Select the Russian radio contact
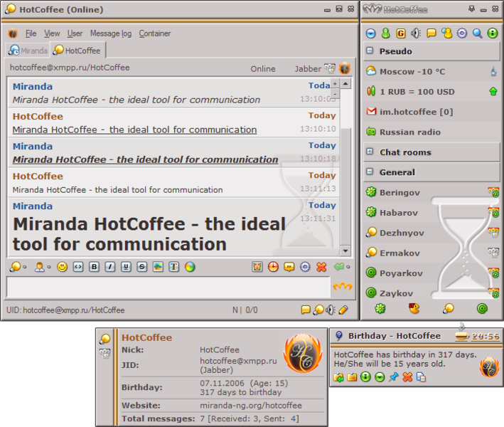Screen dimensions: 504x427 coord(431,132)
